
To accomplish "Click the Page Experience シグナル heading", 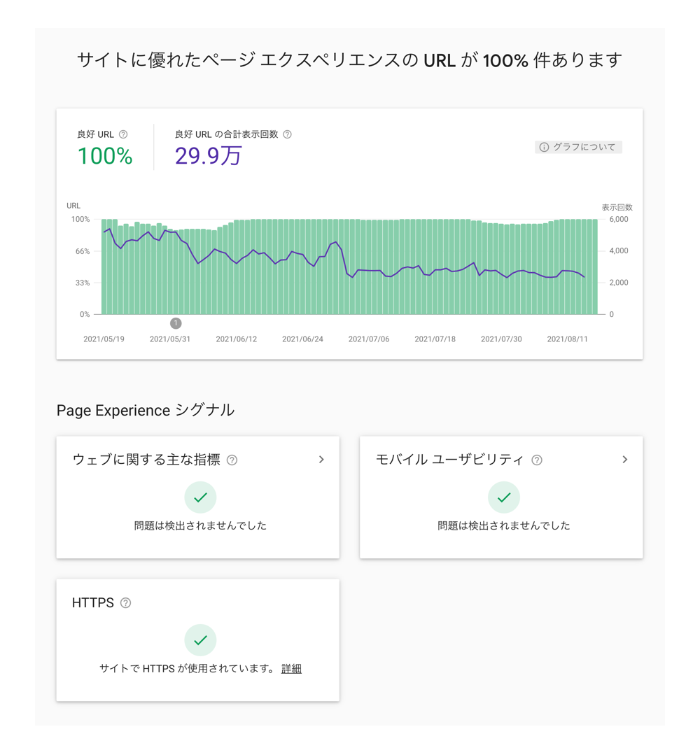I will click(143, 410).
